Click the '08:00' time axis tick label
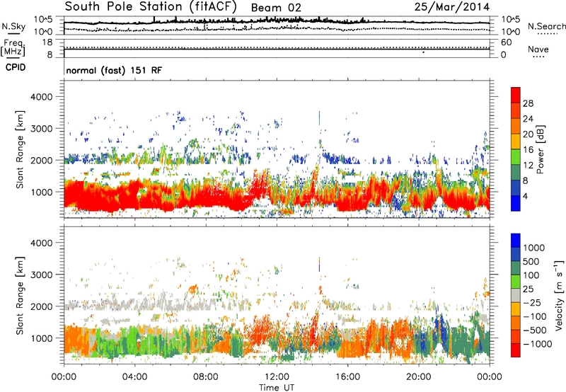This screenshot has height=392, width=566. pyautogui.click(x=206, y=377)
